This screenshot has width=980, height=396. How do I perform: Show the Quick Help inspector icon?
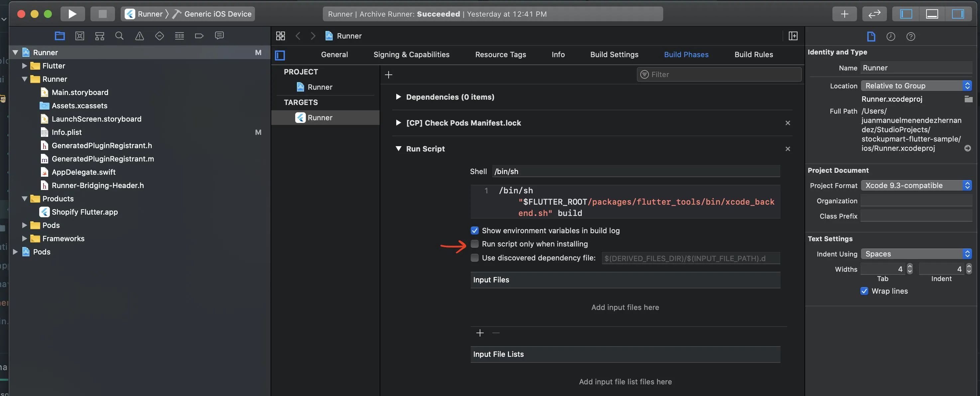click(911, 37)
